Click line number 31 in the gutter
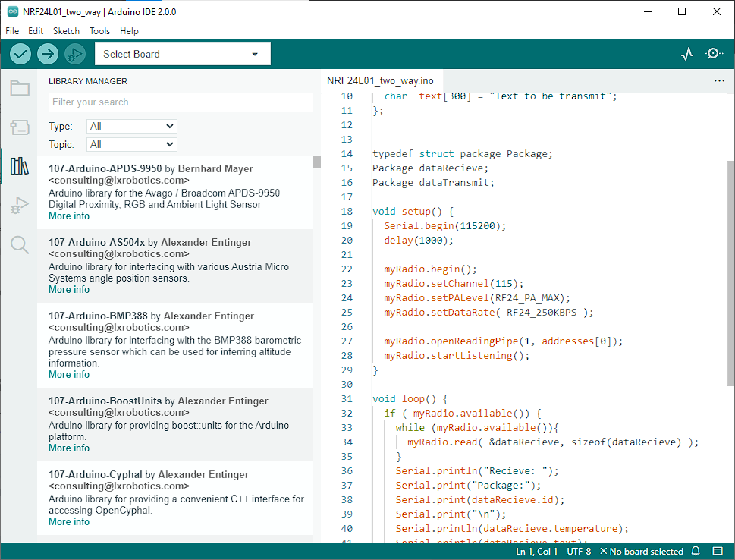 [x=347, y=399]
